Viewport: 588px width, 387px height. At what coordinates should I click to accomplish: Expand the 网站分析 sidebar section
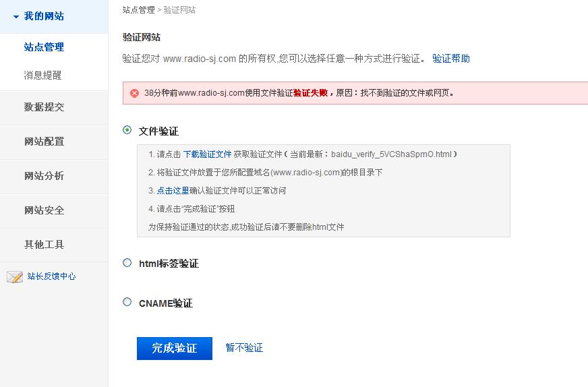coord(44,176)
